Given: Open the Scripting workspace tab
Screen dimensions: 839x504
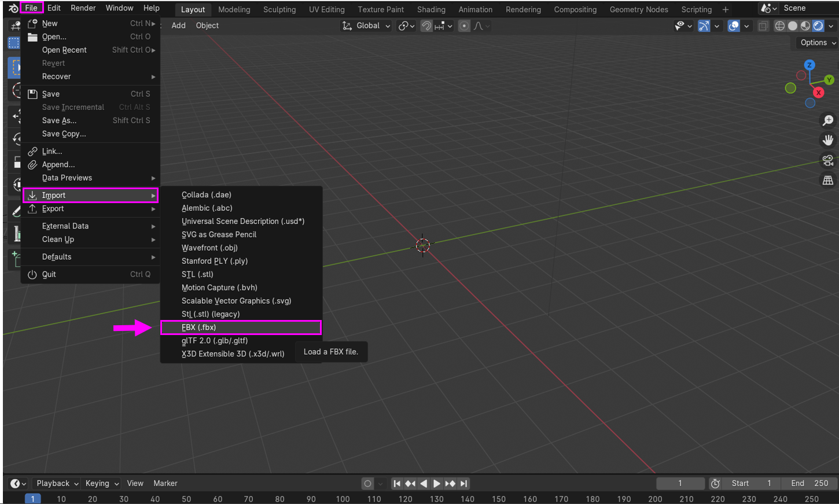Looking at the screenshot, I should tap(697, 10).
